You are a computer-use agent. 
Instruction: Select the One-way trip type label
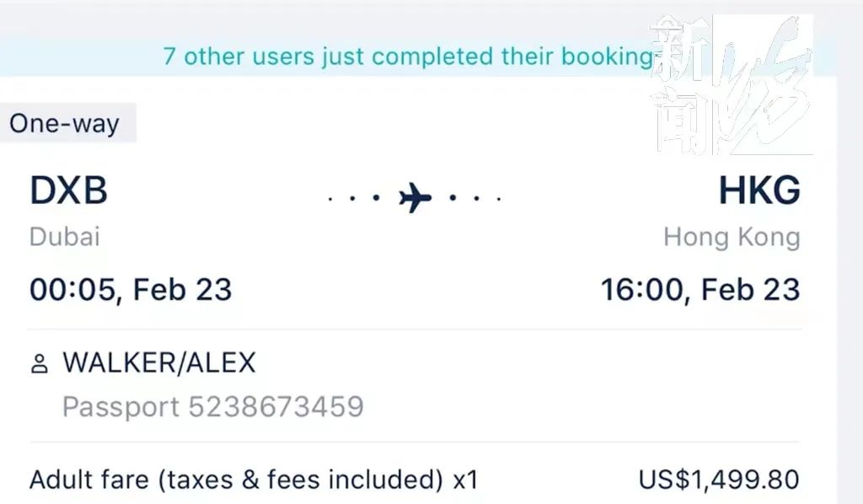point(65,124)
